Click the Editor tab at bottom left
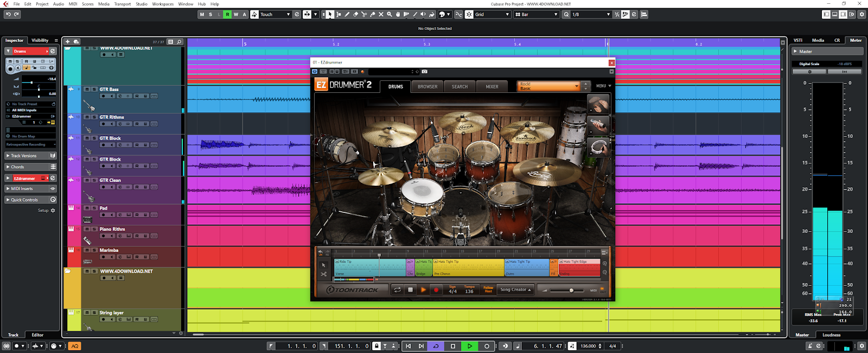The height and width of the screenshot is (353, 868). coord(37,335)
